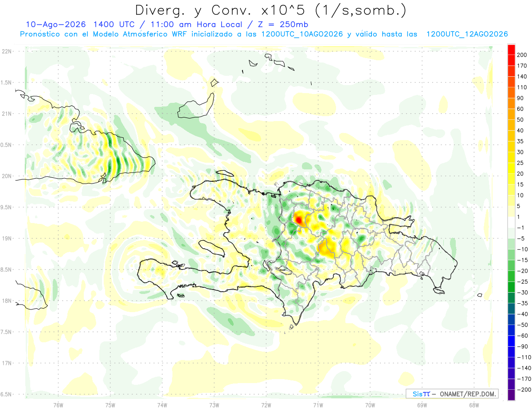Click the '8.5N' latitude label

(7, 270)
